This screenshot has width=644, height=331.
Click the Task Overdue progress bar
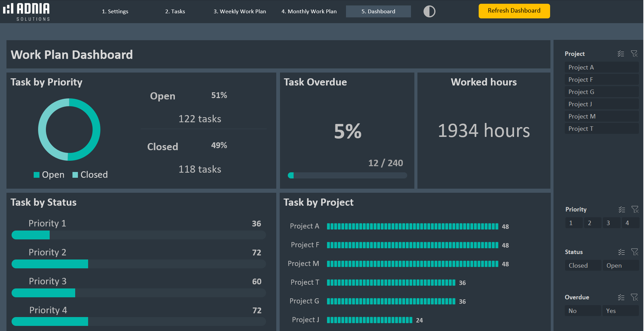coord(347,175)
